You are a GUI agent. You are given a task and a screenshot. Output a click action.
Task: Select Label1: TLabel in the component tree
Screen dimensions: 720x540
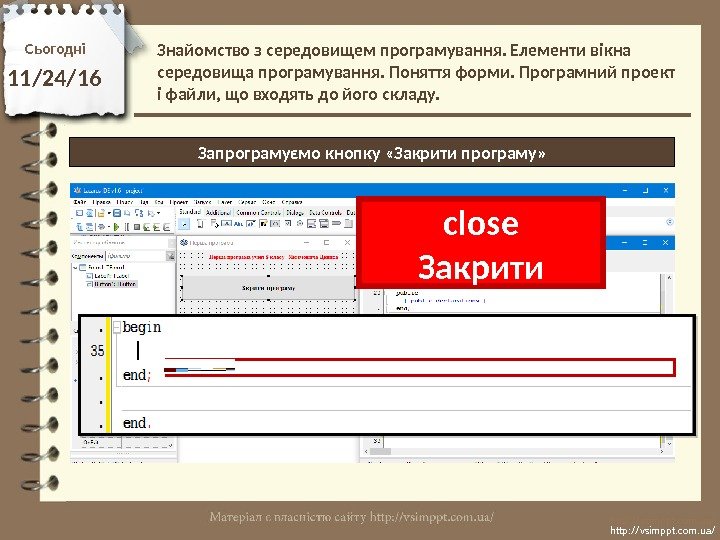(x=112, y=276)
